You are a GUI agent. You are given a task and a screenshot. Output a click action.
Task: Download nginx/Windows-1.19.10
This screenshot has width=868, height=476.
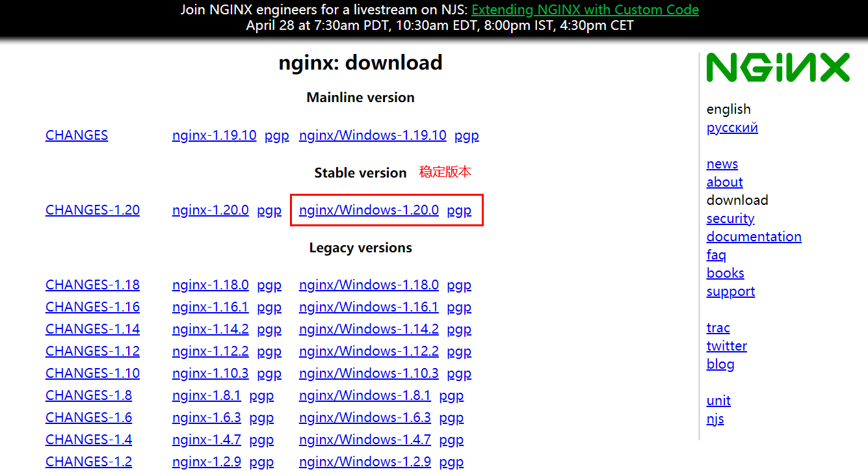373,135
